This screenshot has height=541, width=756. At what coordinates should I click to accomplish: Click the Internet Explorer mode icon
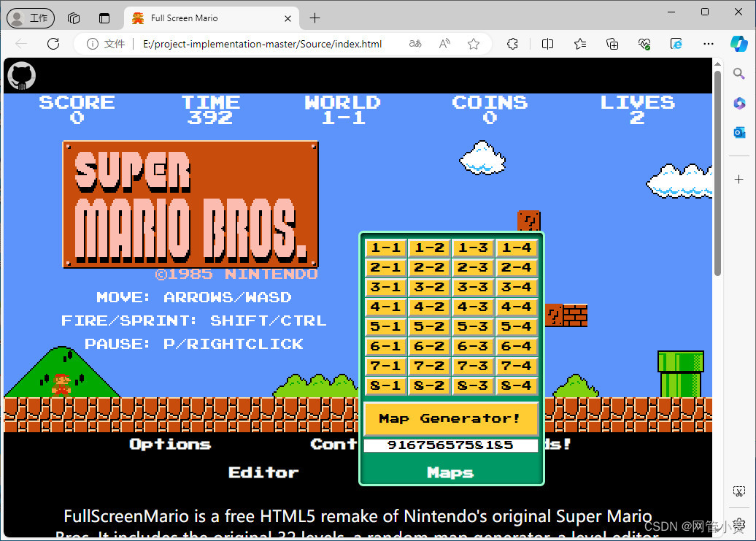tap(676, 44)
